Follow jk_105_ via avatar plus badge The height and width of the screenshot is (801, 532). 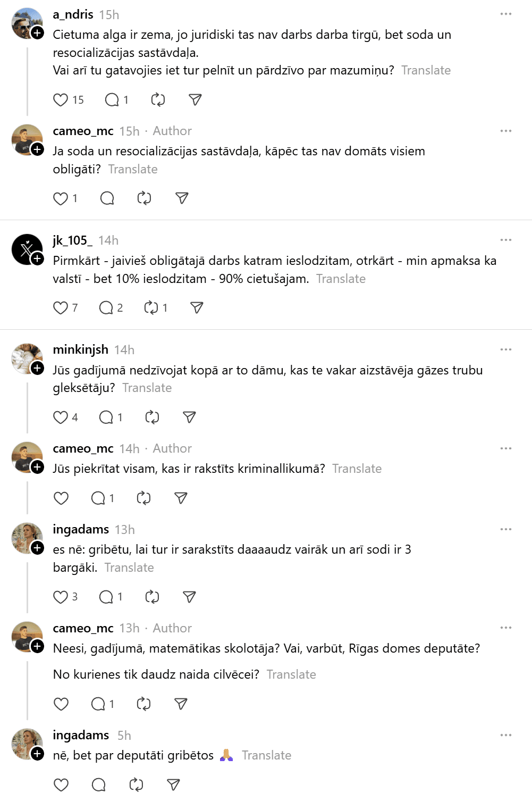pyautogui.click(x=37, y=259)
